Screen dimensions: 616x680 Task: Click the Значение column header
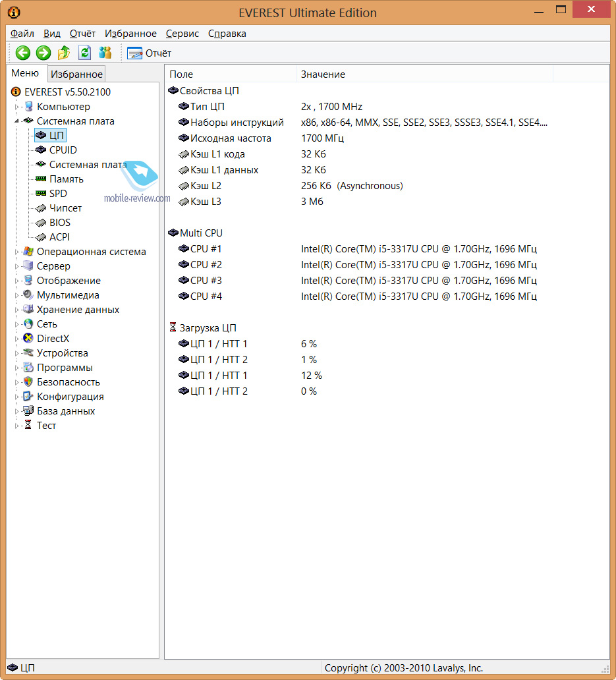tap(425, 74)
